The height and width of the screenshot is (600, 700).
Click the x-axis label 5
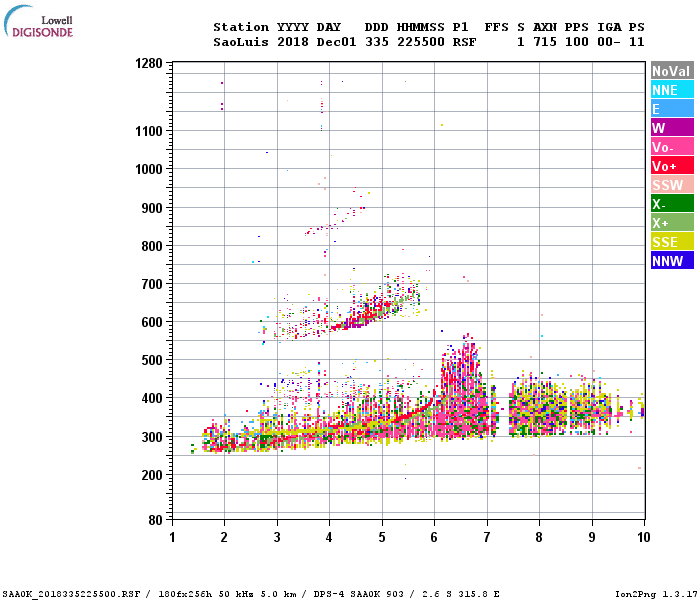(x=382, y=537)
